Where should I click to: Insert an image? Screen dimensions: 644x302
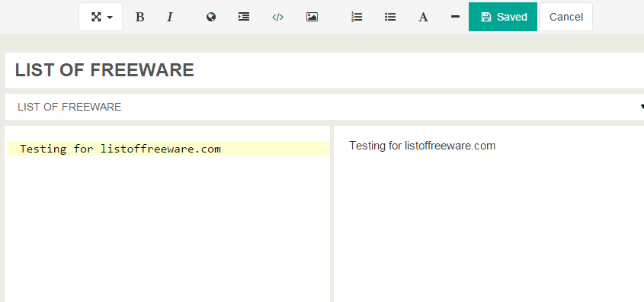pyautogui.click(x=312, y=17)
